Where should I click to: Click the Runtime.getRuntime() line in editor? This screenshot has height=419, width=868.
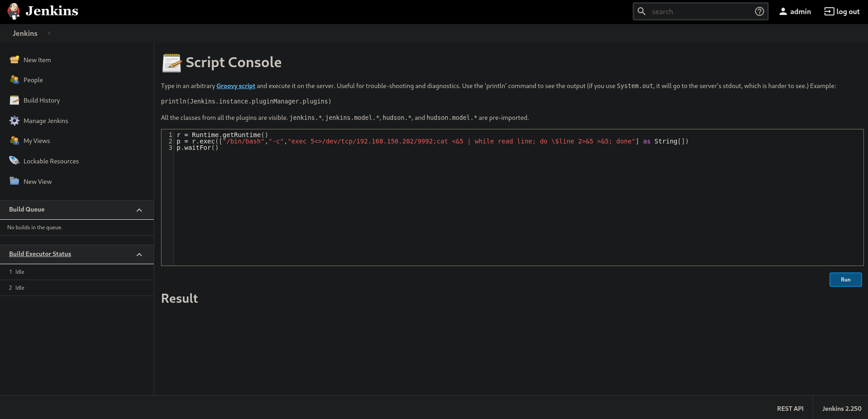pyautogui.click(x=222, y=135)
